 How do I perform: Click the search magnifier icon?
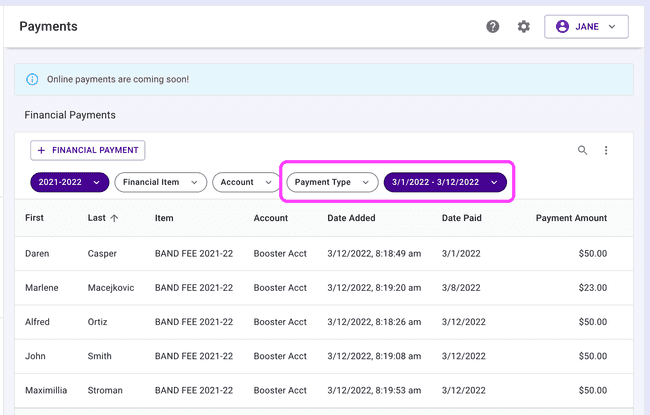tap(583, 150)
